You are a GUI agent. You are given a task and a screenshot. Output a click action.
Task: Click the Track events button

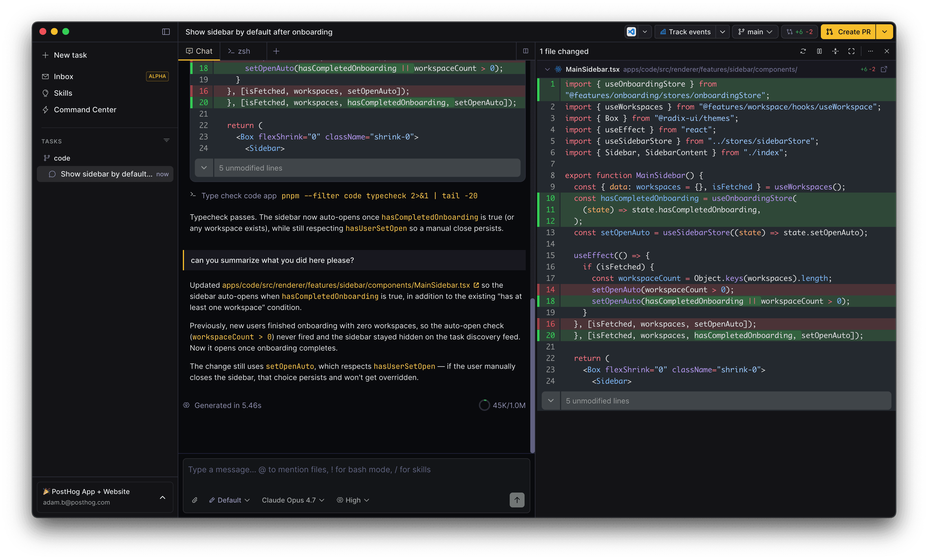coord(685,32)
